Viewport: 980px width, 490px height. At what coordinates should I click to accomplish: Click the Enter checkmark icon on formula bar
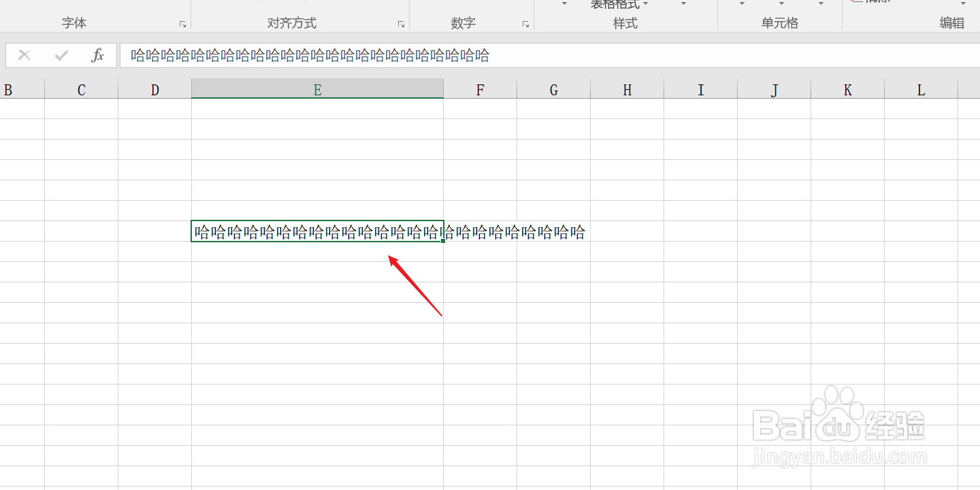tap(61, 55)
